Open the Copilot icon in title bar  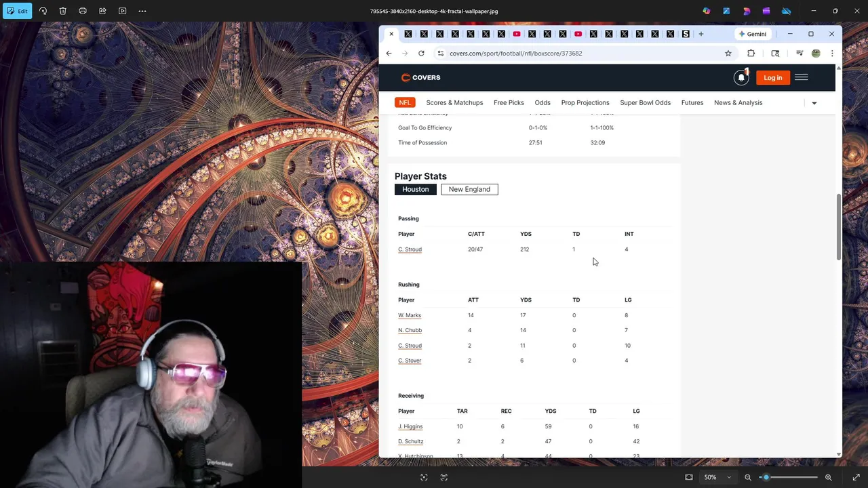(707, 11)
